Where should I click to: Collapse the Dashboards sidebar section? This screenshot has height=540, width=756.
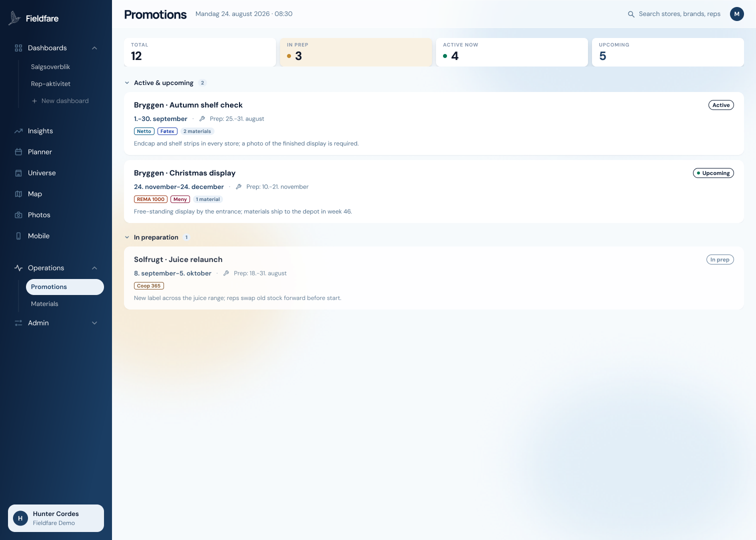click(x=94, y=48)
